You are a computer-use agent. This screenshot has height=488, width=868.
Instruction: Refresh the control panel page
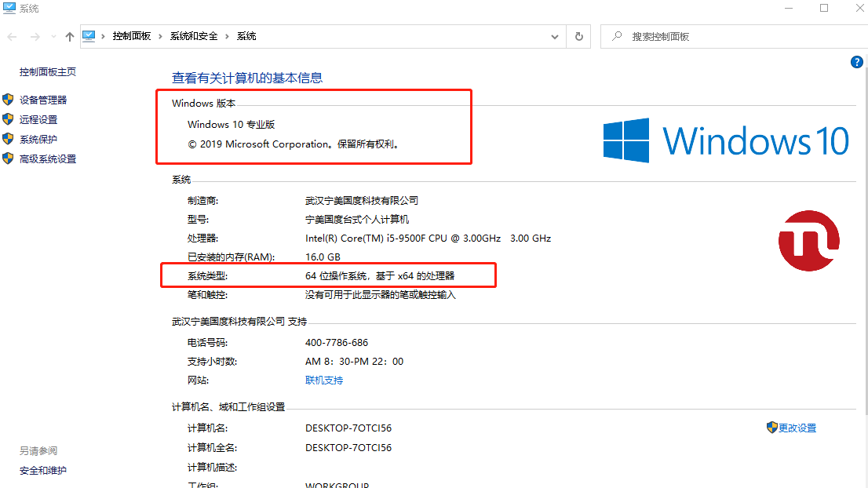579,37
